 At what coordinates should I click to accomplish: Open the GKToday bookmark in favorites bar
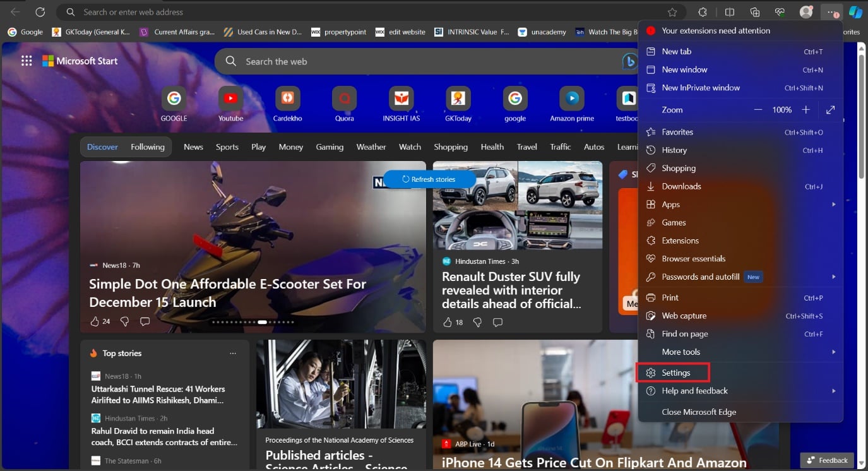tap(92, 32)
